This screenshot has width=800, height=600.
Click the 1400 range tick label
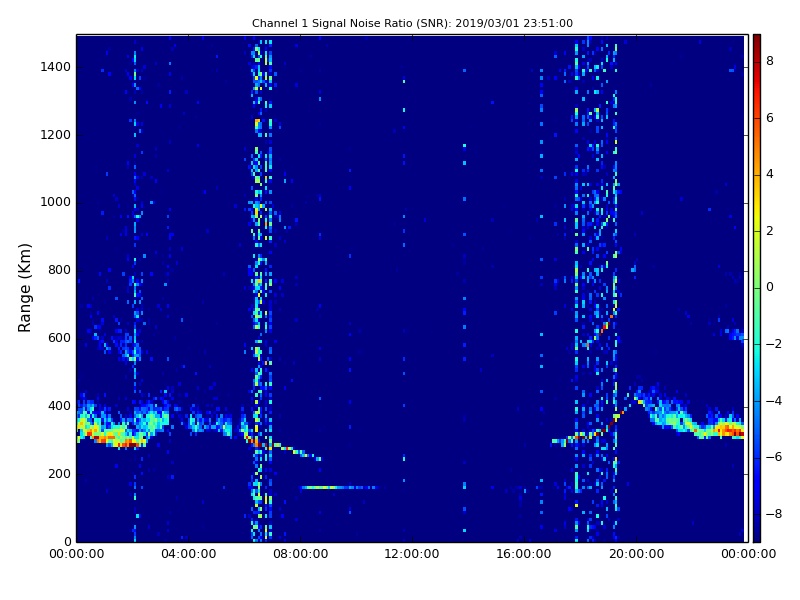[x=54, y=66]
